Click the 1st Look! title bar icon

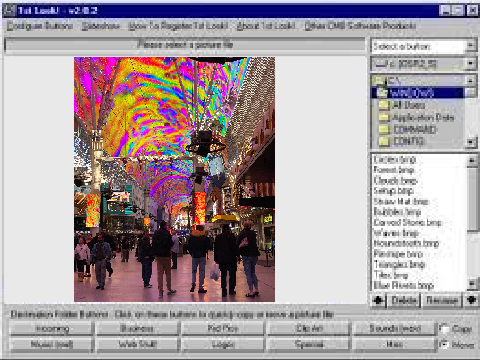pos(9,10)
